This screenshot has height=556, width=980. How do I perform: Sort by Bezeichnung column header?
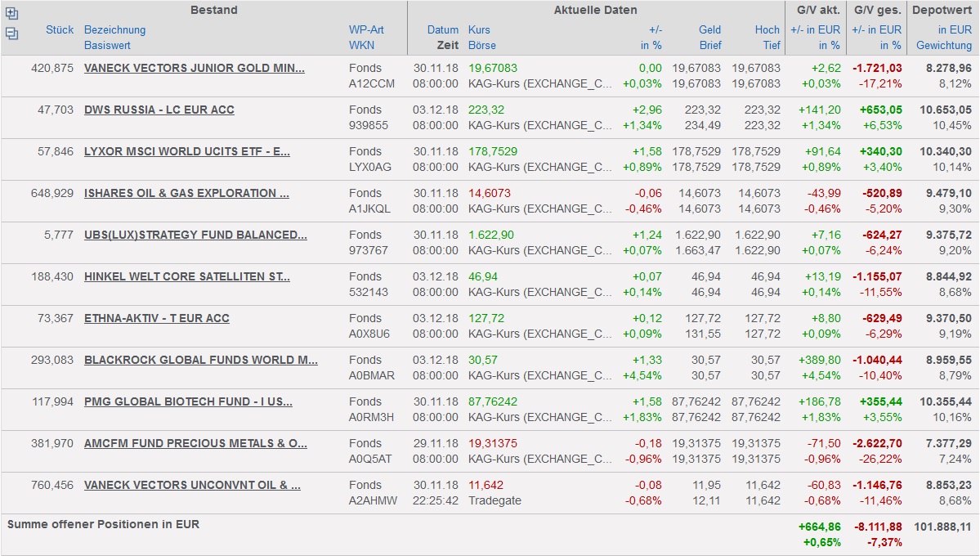[x=114, y=29]
